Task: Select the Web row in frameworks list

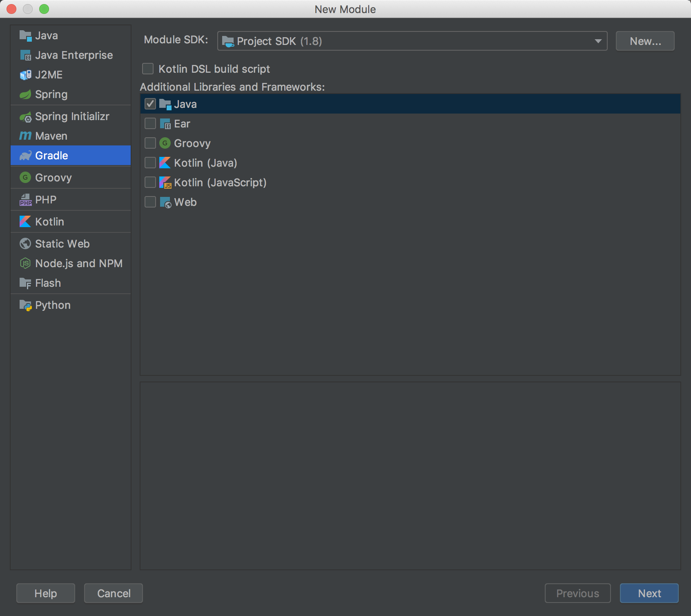Action: pos(185,202)
